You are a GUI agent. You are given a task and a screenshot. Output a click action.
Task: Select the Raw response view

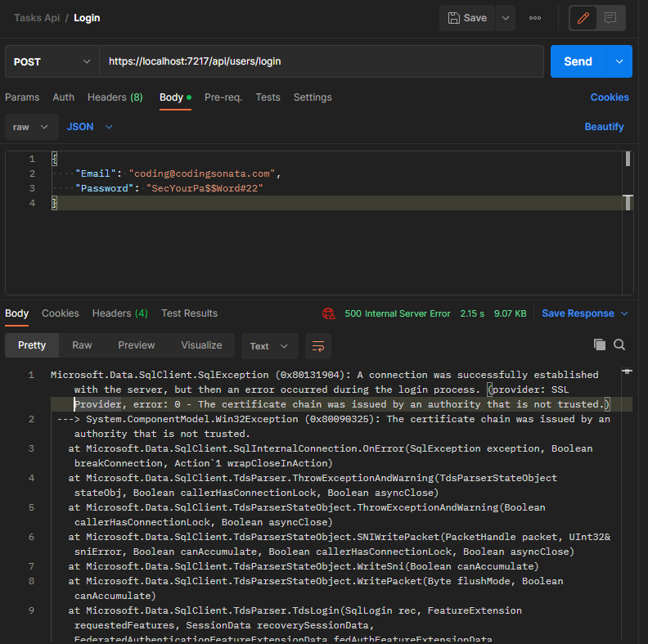pos(82,345)
